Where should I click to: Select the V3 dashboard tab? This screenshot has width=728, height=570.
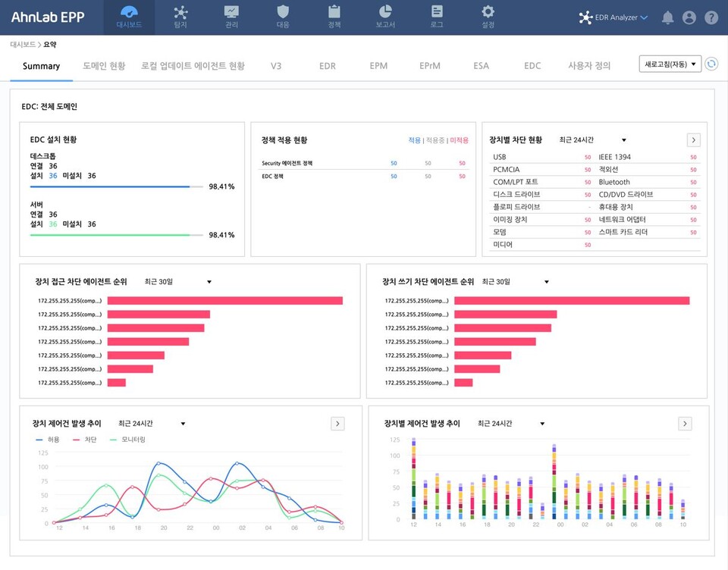click(x=275, y=66)
